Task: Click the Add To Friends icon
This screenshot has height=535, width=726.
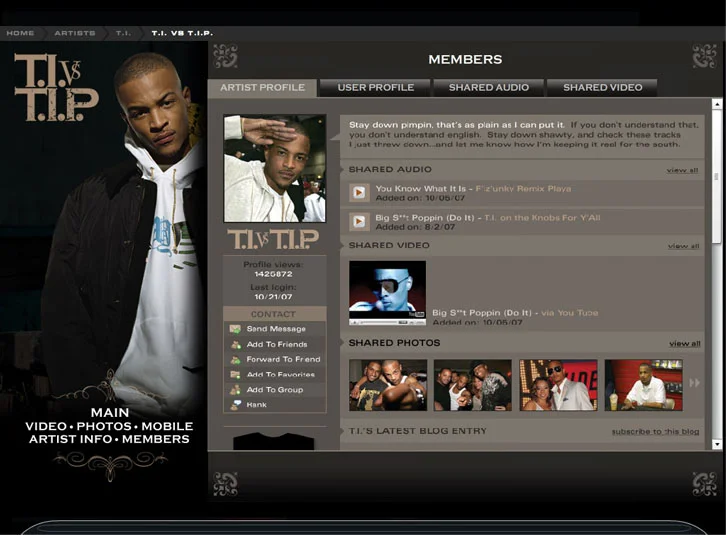Action: point(236,344)
